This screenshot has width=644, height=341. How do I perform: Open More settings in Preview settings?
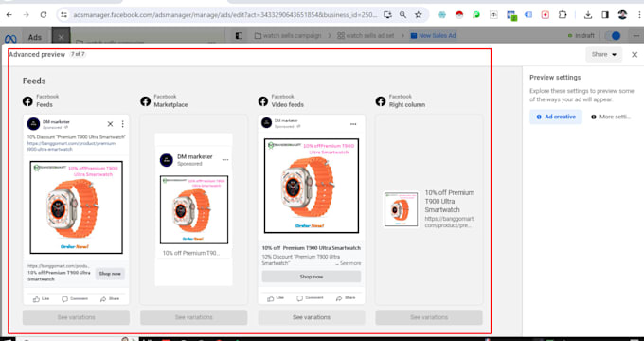(611, 117)
